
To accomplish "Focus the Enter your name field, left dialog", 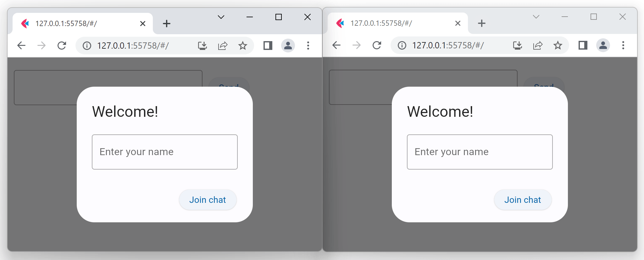I will pos(164,152).
